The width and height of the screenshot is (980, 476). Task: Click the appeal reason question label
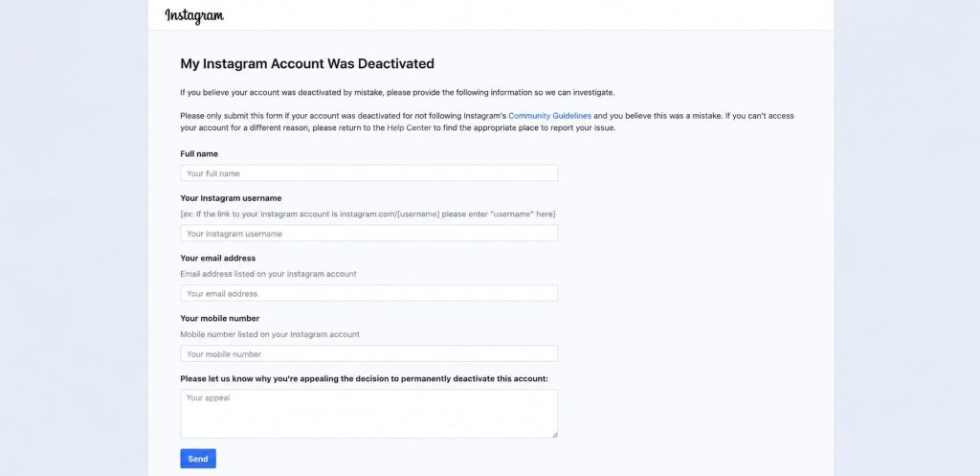coord(364,378)
